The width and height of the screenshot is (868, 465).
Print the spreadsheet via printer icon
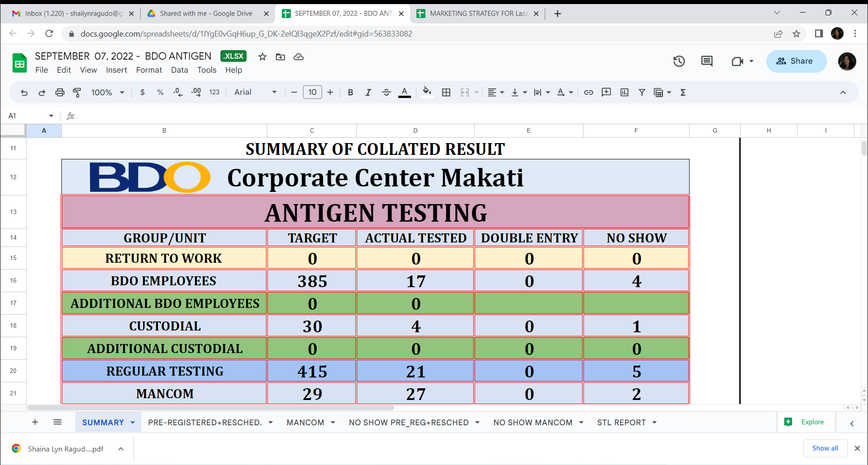[x=60, y=93]
